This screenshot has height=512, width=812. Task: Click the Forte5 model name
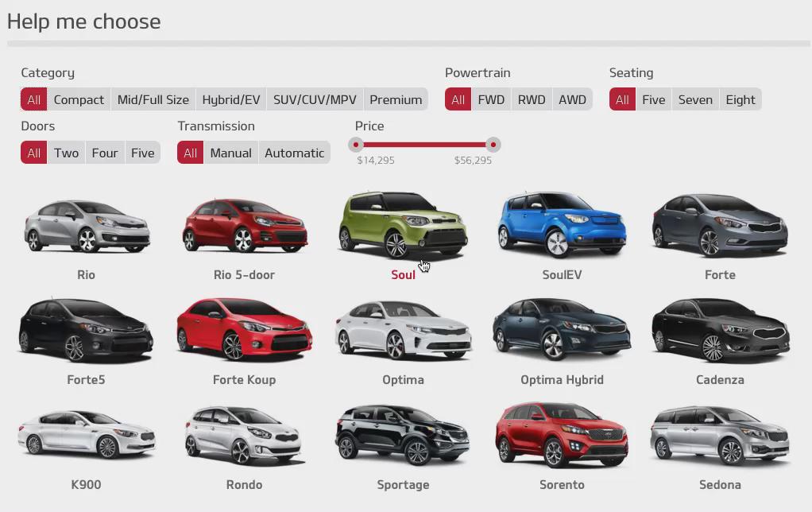[x=86, y=380]
